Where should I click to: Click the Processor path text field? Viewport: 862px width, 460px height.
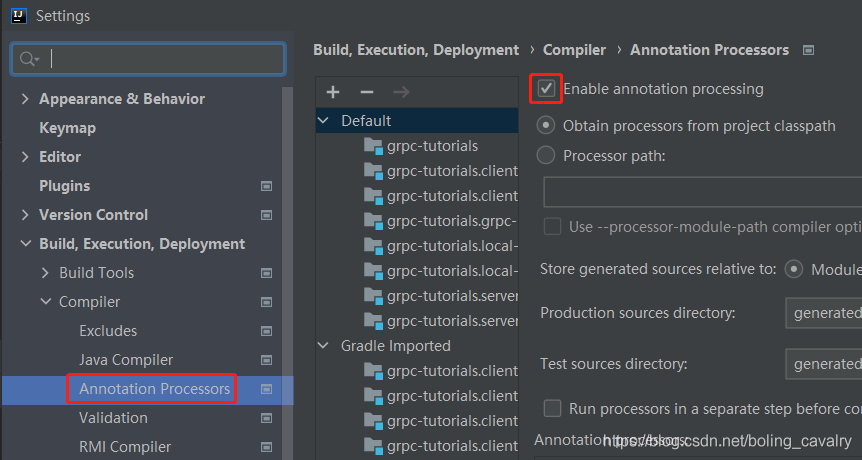[x=702, y=192]
